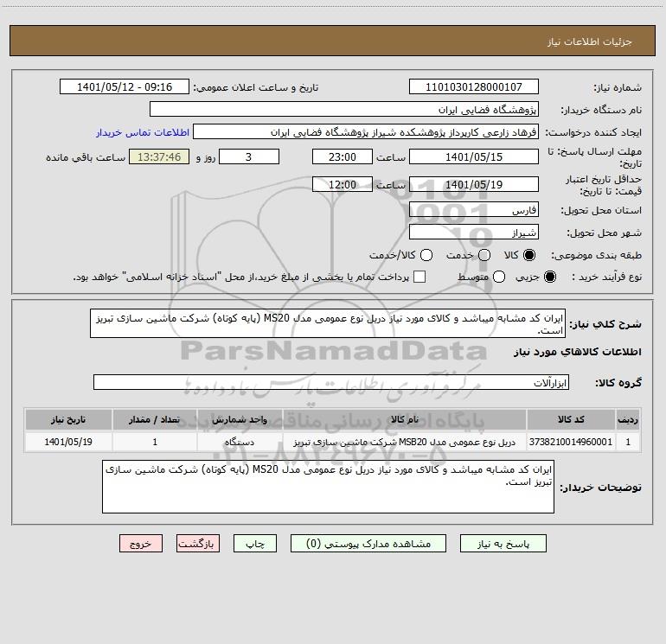Screen dimensions: 666x644
Task: Click the quantity cell showing 1
Action: [155, 442]
